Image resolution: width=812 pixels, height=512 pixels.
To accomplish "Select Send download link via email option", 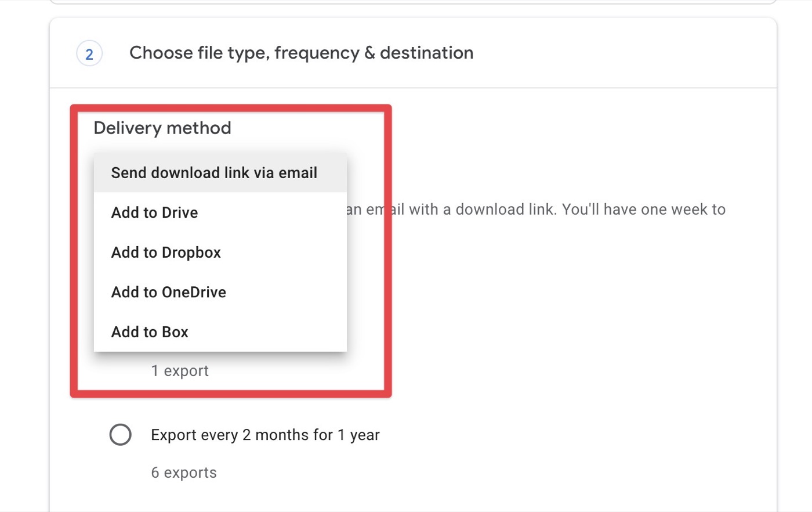I will click(214, 173).
